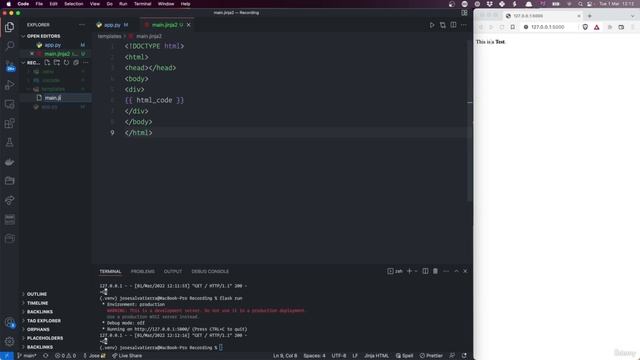Image resolution: width=640 pixels, height=360 pixels.
Task: Expand the Orphans section
Action: pyautogui.click(x=38, y=329)
